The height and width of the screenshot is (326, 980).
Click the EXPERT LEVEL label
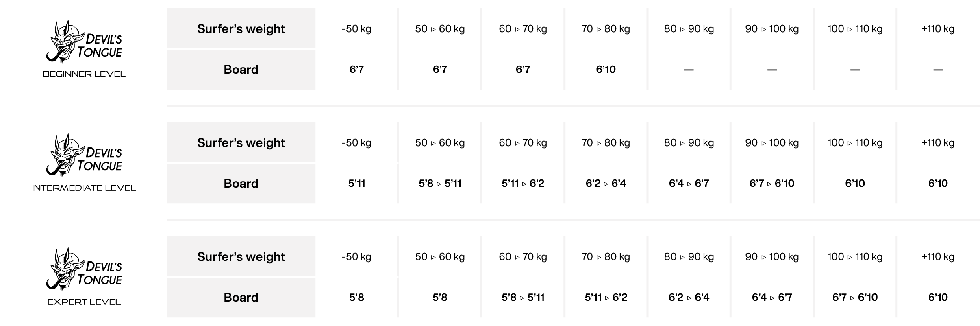click(x=84, y=302)
